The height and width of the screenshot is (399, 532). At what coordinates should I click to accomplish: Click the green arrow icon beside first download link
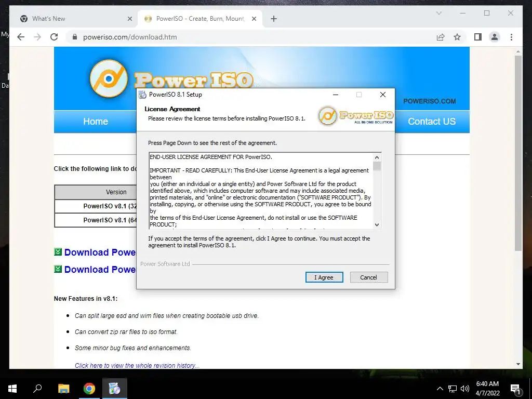click(x=58, y=252)
